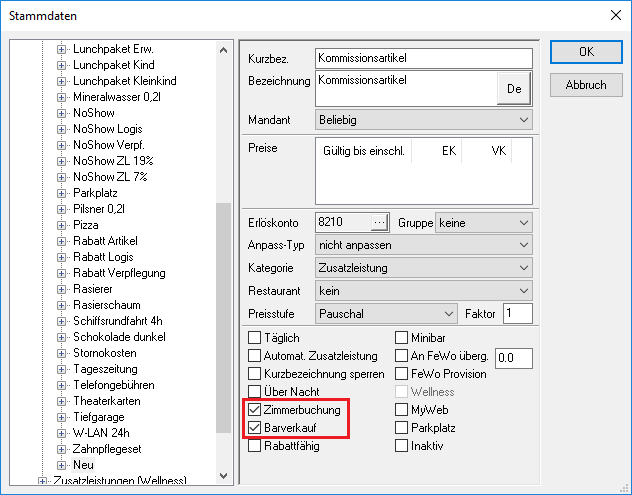632x495 pixels.
Task: Expand the Neu tree node
Action: click(x=61, y=465)
